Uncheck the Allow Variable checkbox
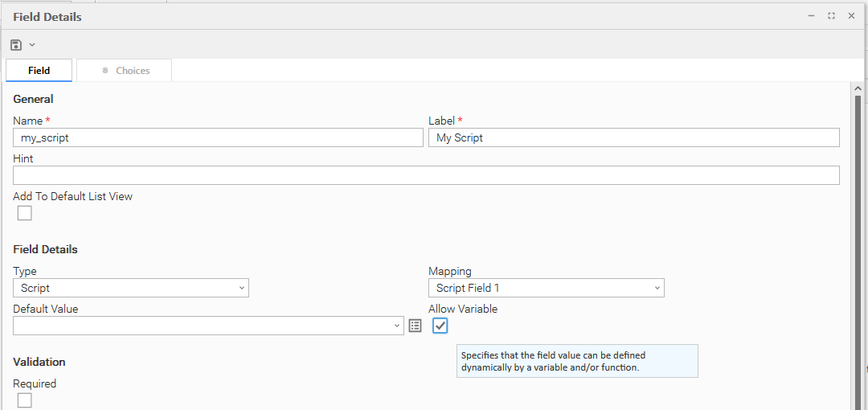868x410 pixels. (x=440, y=326)
